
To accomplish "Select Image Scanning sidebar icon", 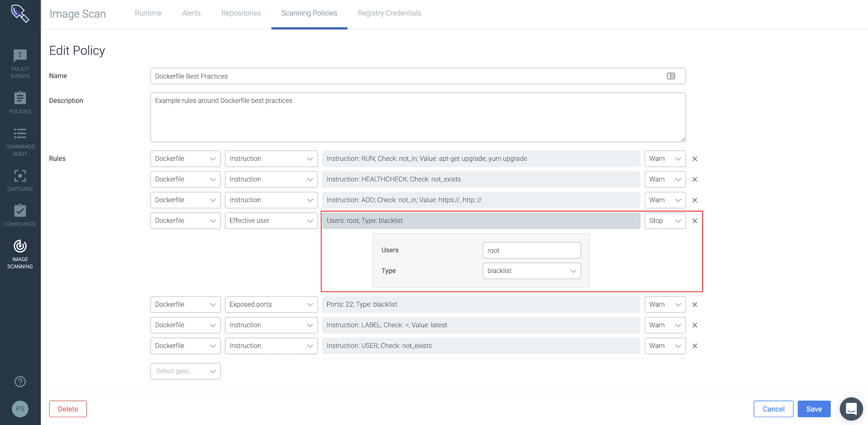I will (20, 254).
